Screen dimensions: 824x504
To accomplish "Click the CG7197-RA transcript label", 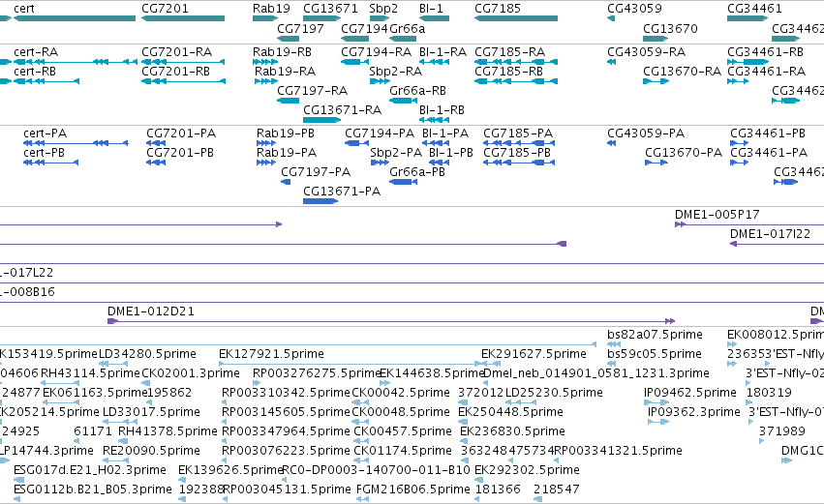I will tap(312, 90).
